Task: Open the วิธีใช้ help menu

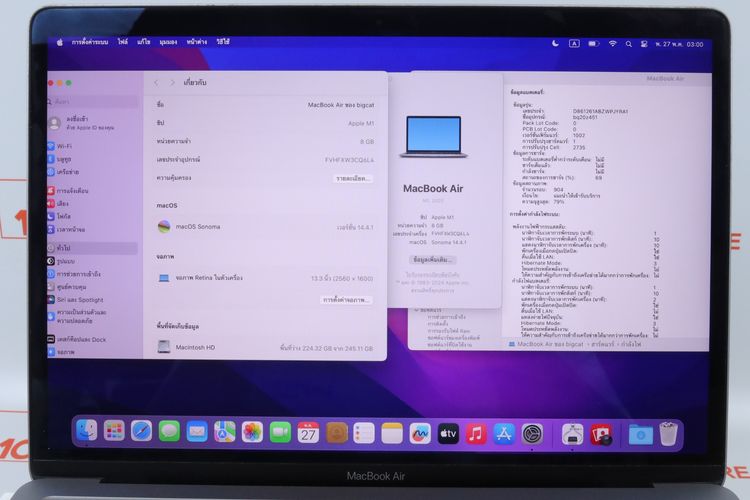Action: coord(223,42)
